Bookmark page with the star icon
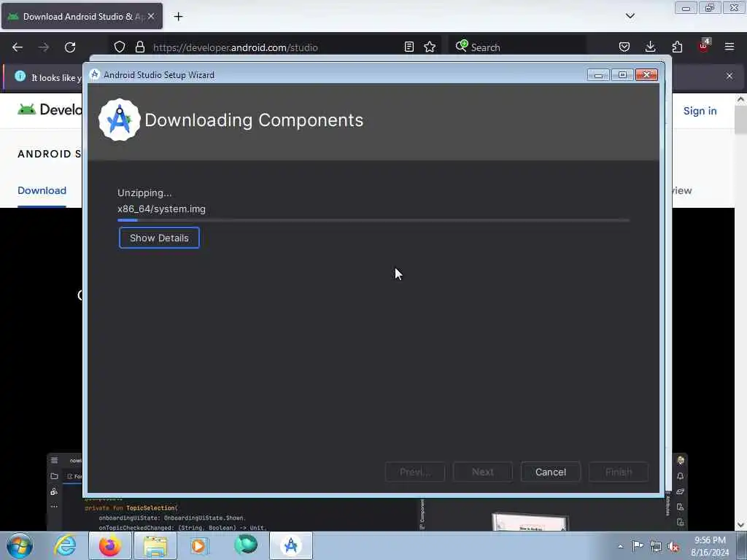747x560 pixels. point(430,47)
